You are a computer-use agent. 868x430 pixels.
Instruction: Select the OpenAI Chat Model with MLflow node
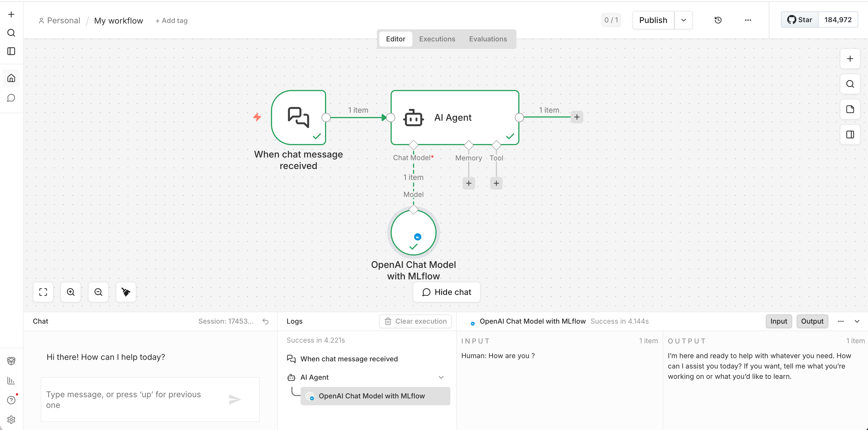pyautogui.click(x=414, y=233)
